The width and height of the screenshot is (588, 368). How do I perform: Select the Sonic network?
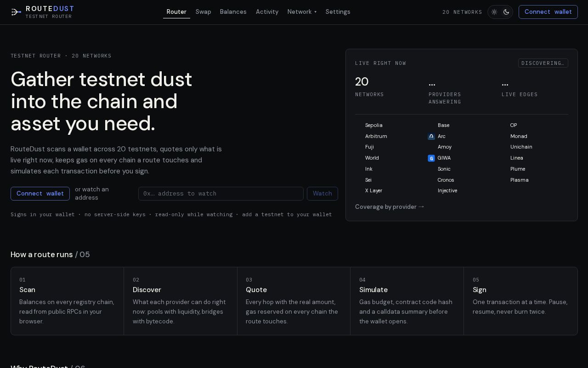click(x=444, y=169)
